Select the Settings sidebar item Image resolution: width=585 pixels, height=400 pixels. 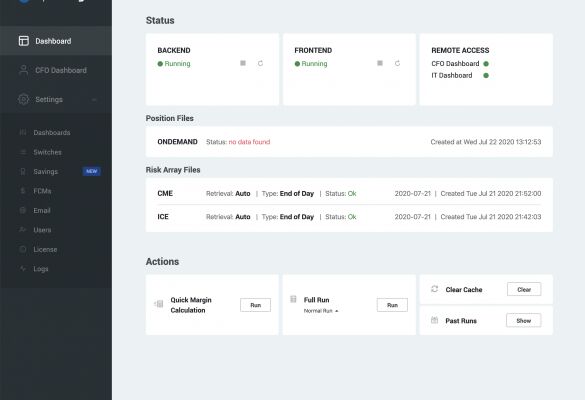coord(56,100)
